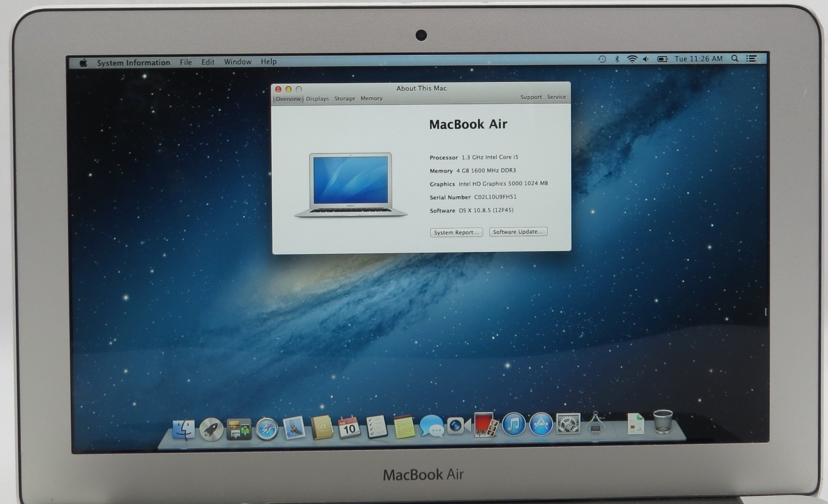Image resolution: width=828 pixels, height=504 pixels.
Task: Click memory value 4 GB 1600 MHz DDR3
Action: click(x=486, y=171)
